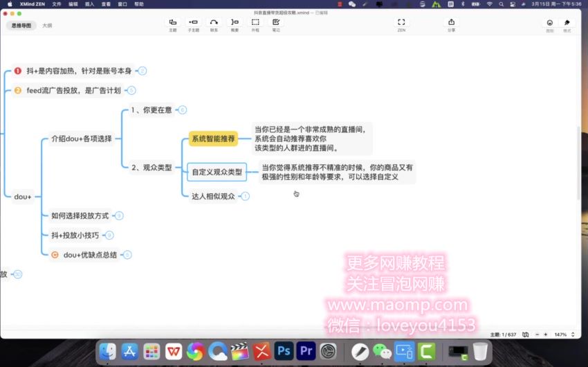Open Wi-Fi status in the menu bar
This screenshot has height=367, width=588.
click(x=489, y=4)
